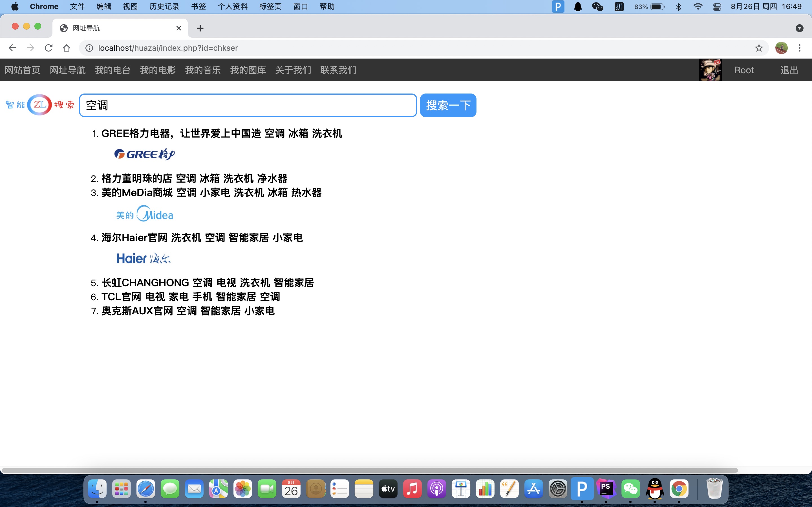Viewport: 812px width, 507px height.
Task: Click the 空调 search input field
Action: pyautogui.click(x=248, y=105)
